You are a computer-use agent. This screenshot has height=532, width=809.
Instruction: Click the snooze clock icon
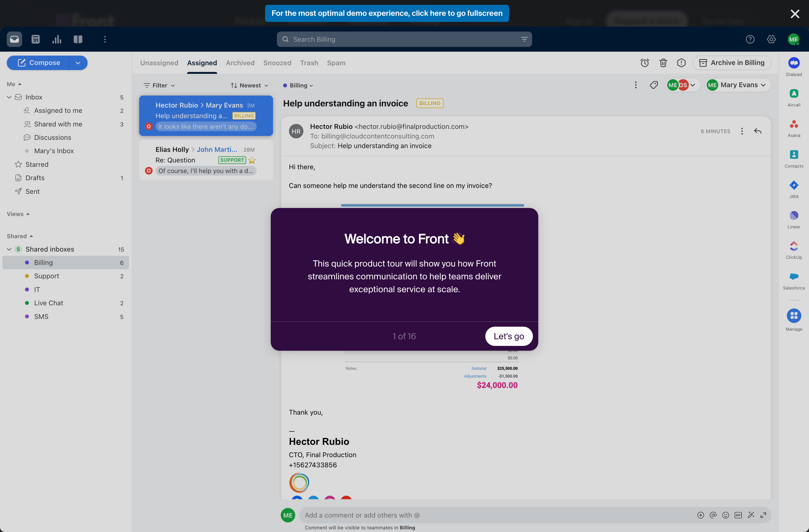pos(645,63)
